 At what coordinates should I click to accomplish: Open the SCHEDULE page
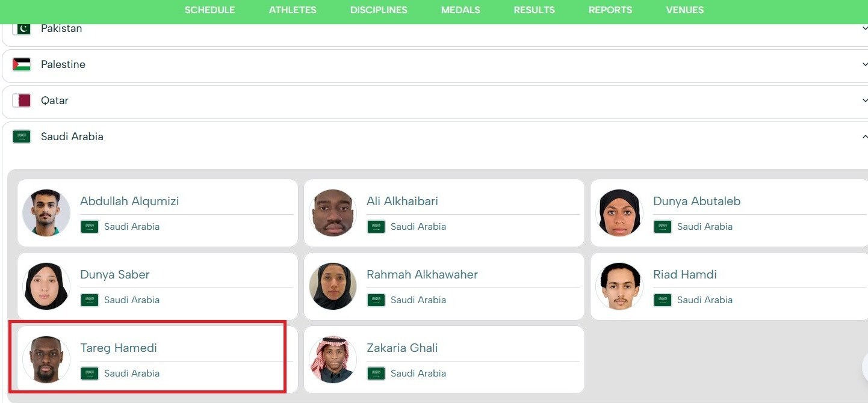tap(209, 10)
